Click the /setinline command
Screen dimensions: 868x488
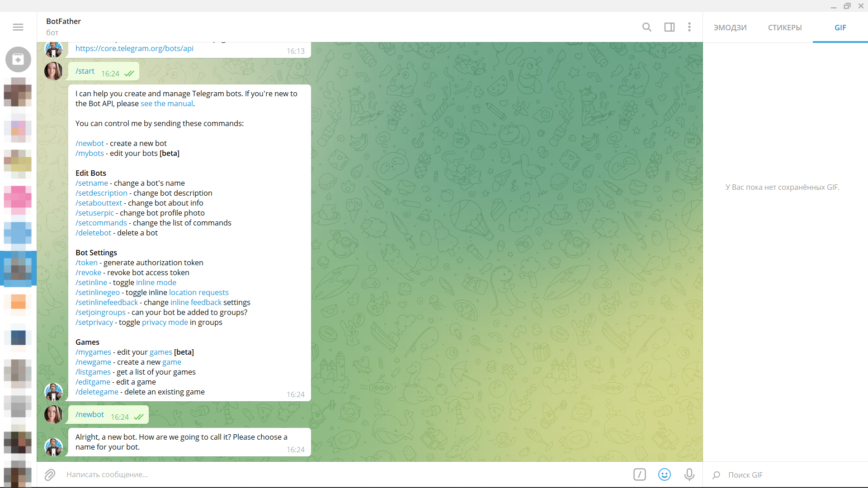(x=91, y=282)
